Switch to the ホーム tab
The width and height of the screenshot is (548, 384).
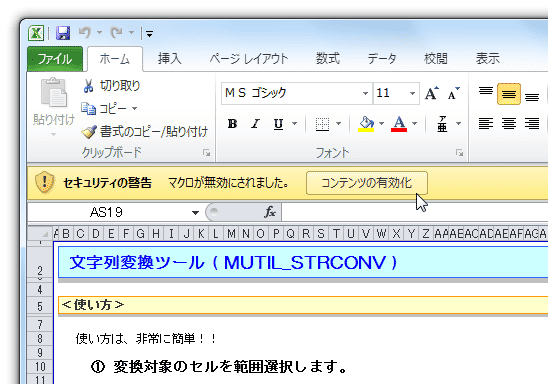tap(115, 59)
